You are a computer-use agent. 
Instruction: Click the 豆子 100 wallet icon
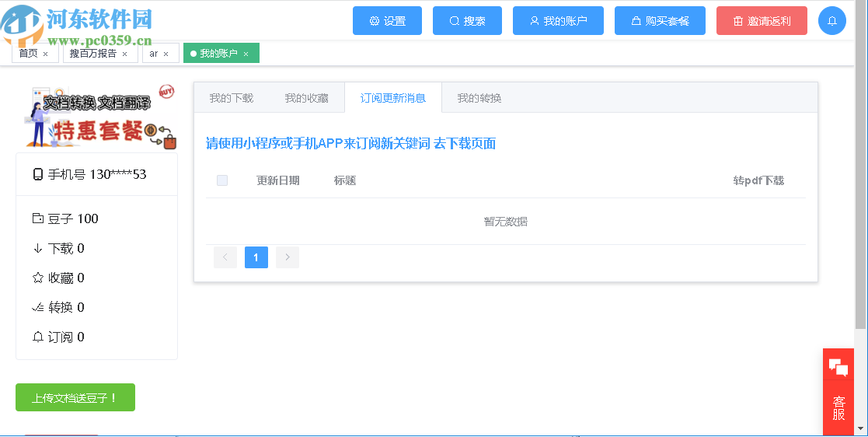(37, 218)
